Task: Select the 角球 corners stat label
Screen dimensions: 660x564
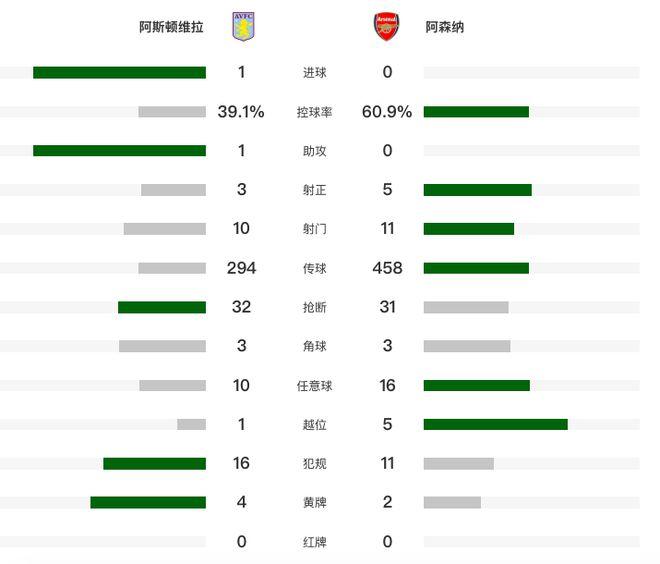Action: (x=314, y=346)
